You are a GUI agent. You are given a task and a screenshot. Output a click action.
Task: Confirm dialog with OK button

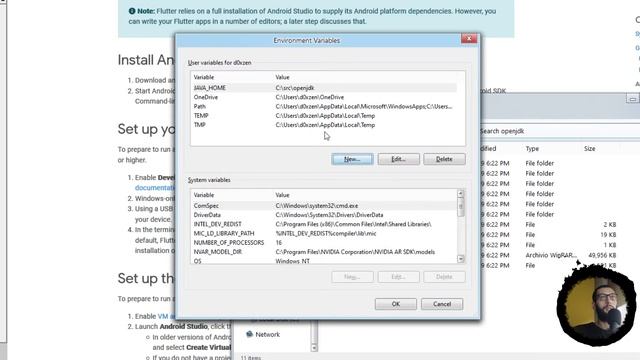[396, 304]
